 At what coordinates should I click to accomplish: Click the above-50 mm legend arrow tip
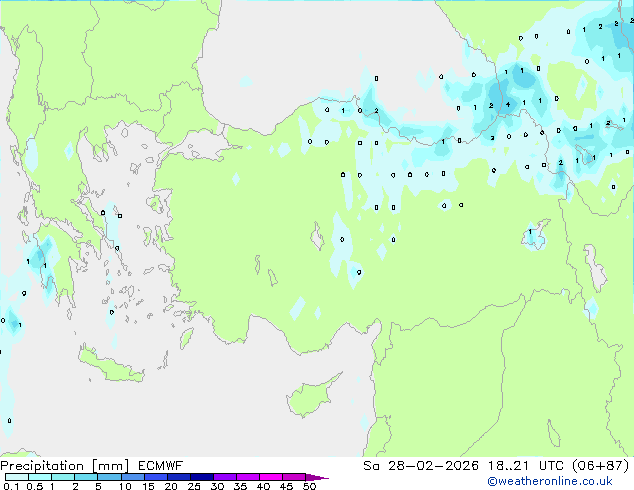point(317,477)
